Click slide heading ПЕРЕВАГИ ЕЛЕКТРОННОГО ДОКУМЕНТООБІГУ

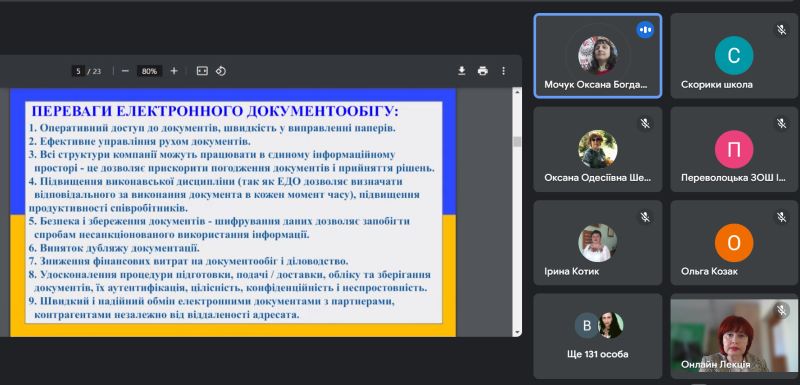pos(215,112)
